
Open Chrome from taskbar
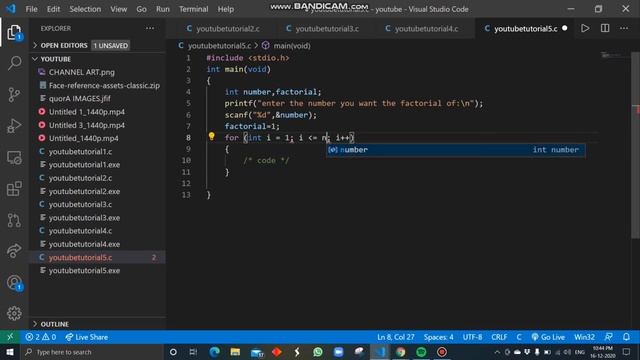[400, 352]
